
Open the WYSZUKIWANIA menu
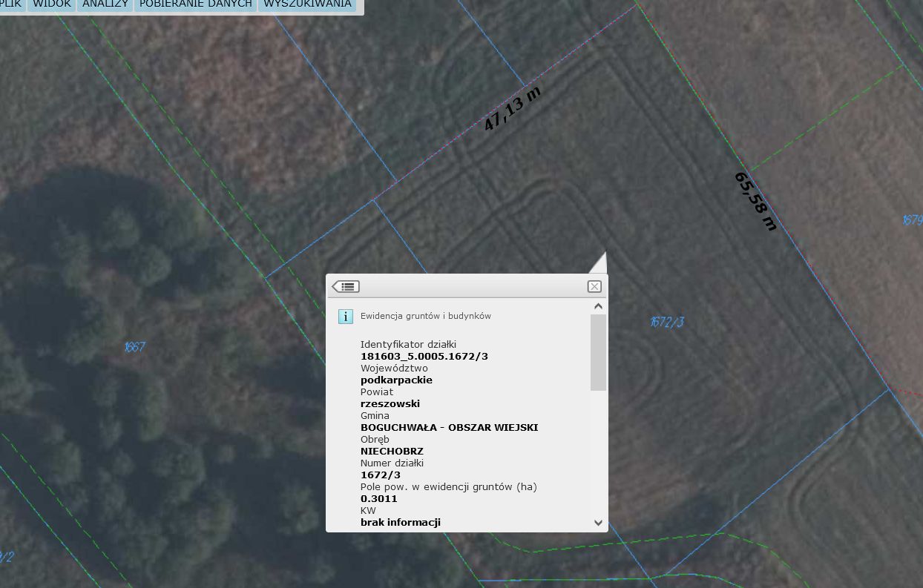pos(307,4)
